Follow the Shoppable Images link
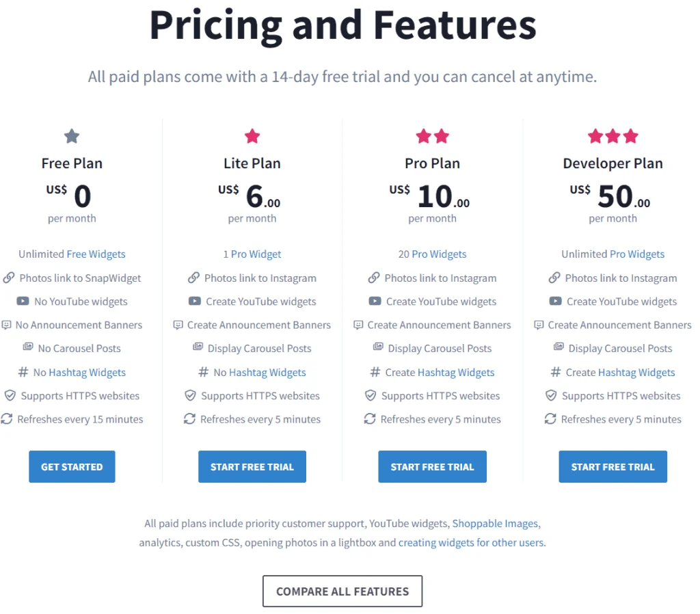This screenshot has height=614, width=700. (495, 524)
